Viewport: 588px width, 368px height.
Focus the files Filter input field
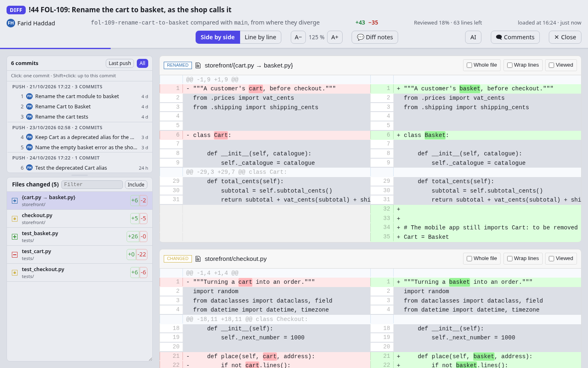(x=92, y=185)
